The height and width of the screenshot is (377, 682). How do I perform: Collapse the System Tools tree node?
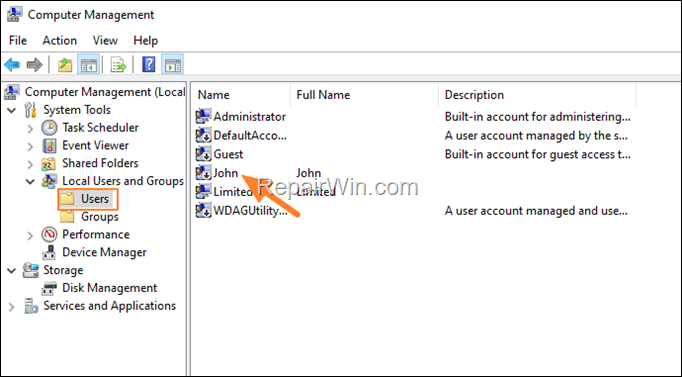[12, 110]
